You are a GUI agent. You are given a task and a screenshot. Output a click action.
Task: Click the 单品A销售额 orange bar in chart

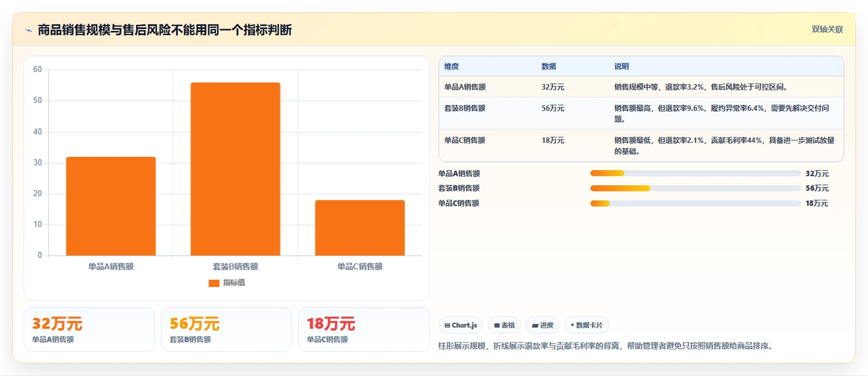tap(111, 206)
